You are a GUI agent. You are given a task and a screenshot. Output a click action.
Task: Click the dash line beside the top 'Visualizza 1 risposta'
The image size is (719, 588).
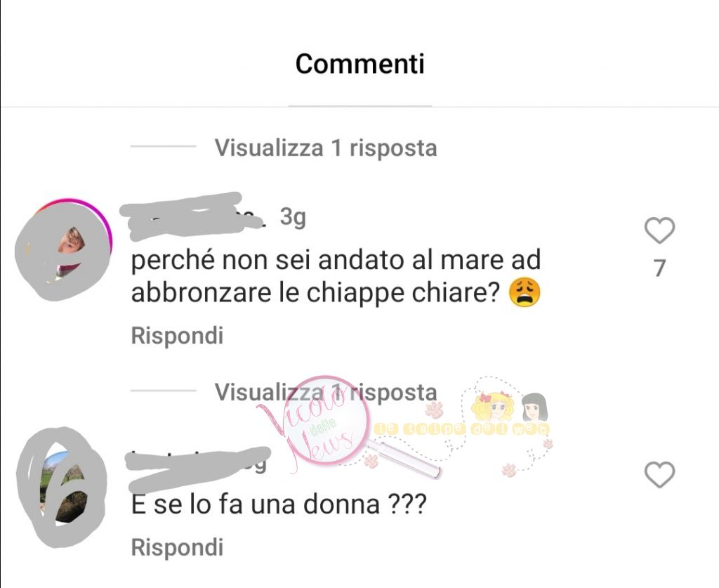163,146
